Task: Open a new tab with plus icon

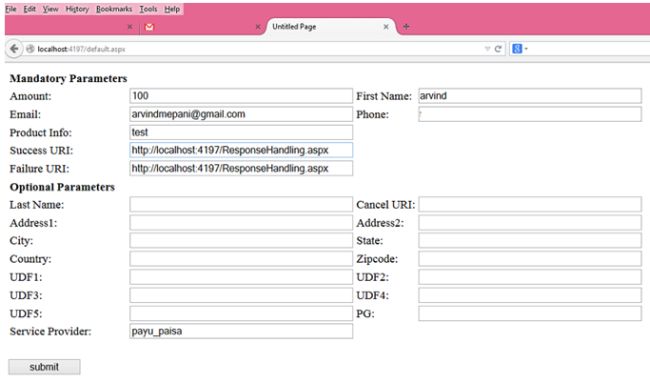Action: click(406, 27)
